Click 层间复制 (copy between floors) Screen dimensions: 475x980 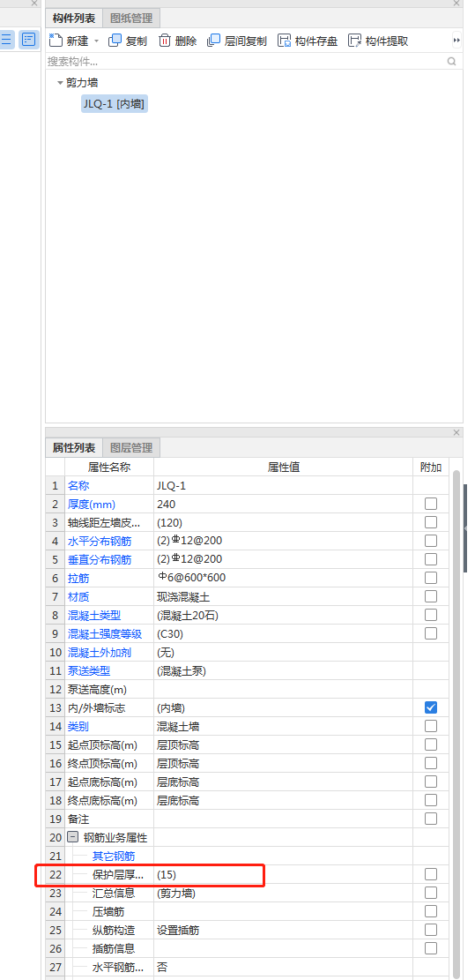click(x=237, y=41)
